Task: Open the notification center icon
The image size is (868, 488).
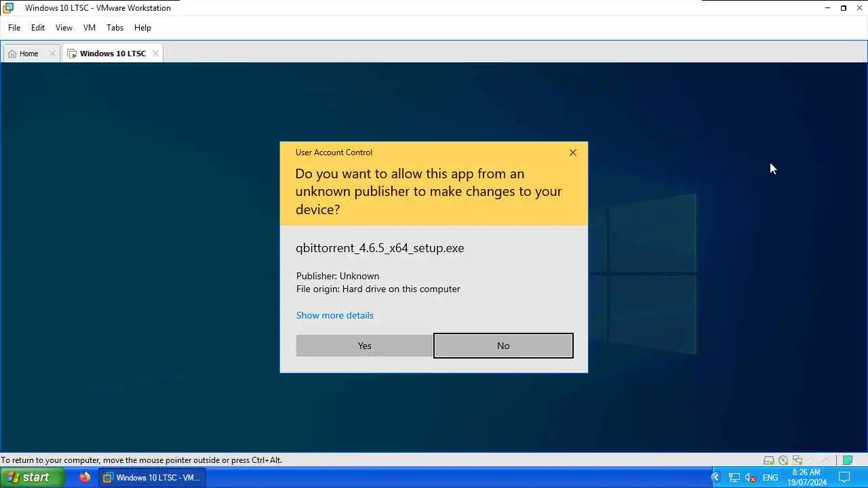Action: [845, 477]
